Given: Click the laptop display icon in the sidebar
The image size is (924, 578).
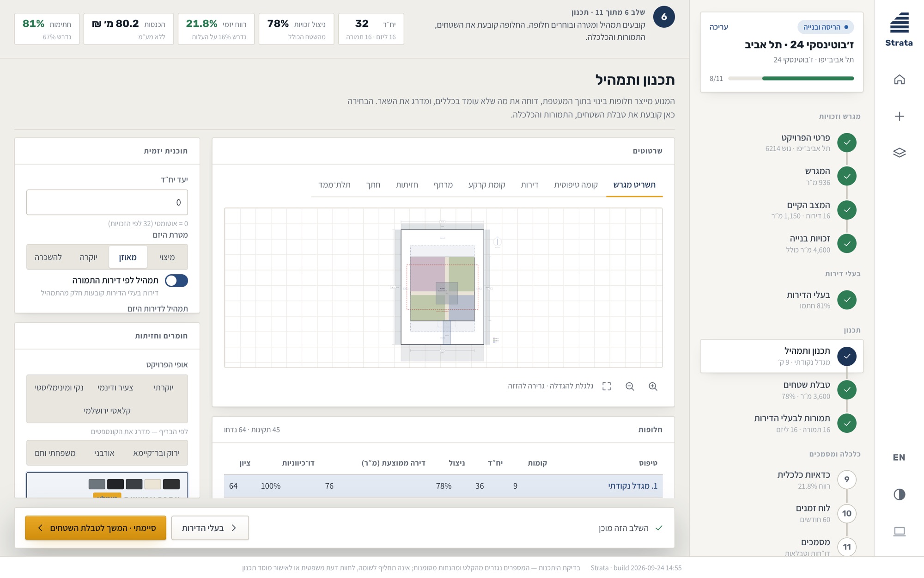Looking at the screenshot, I should coord(899,531).
